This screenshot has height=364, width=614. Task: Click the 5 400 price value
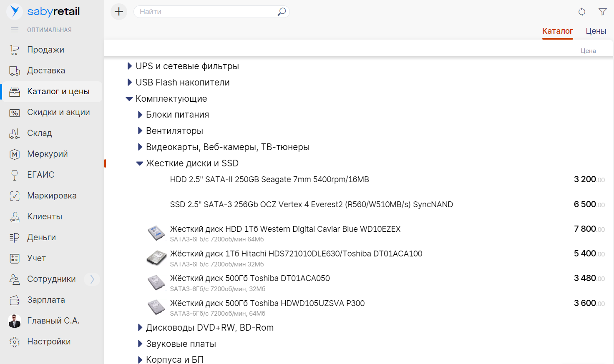[x=589, y=254]
